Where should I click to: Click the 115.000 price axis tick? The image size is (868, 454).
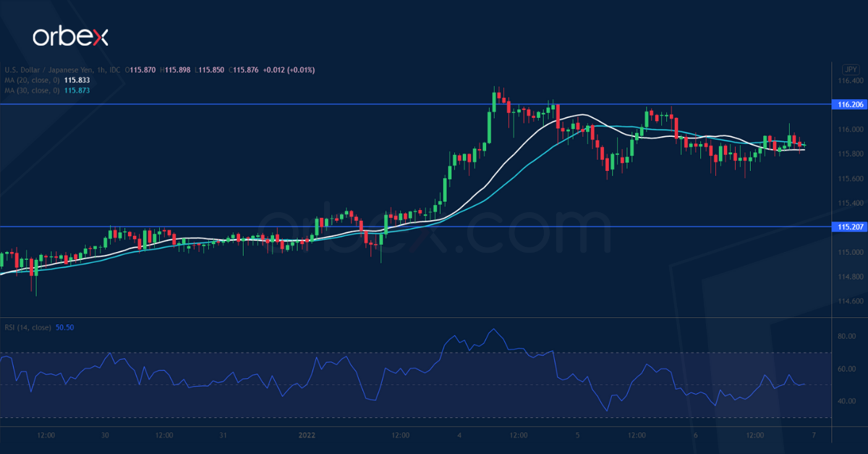pos(850,252)
